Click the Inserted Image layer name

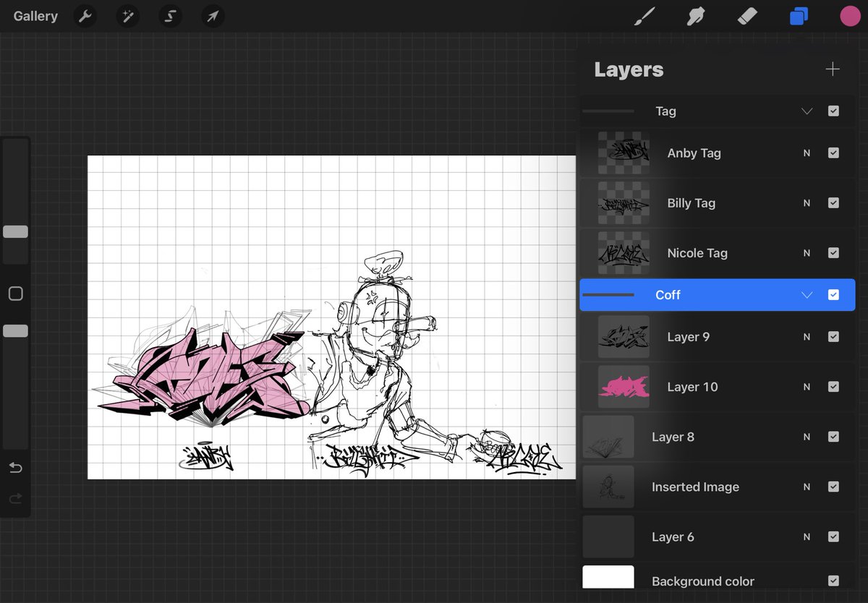[695, 487]
